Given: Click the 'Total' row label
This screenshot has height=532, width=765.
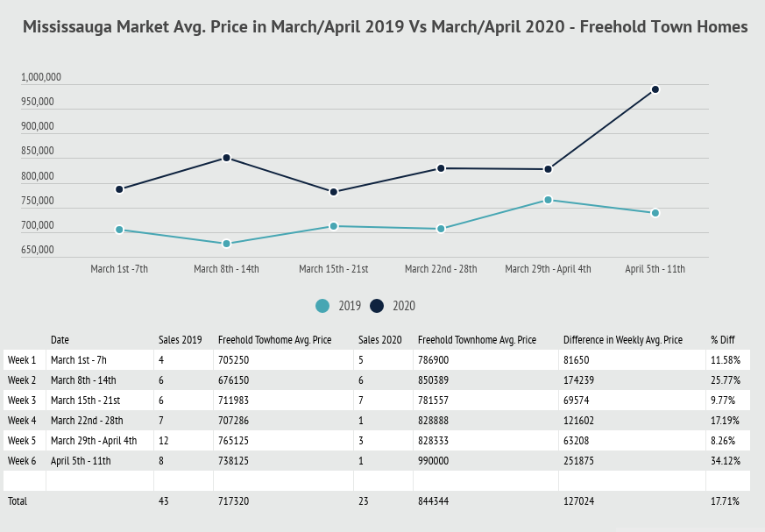Looking at the screenshot, I should click(x=18, y=500).
